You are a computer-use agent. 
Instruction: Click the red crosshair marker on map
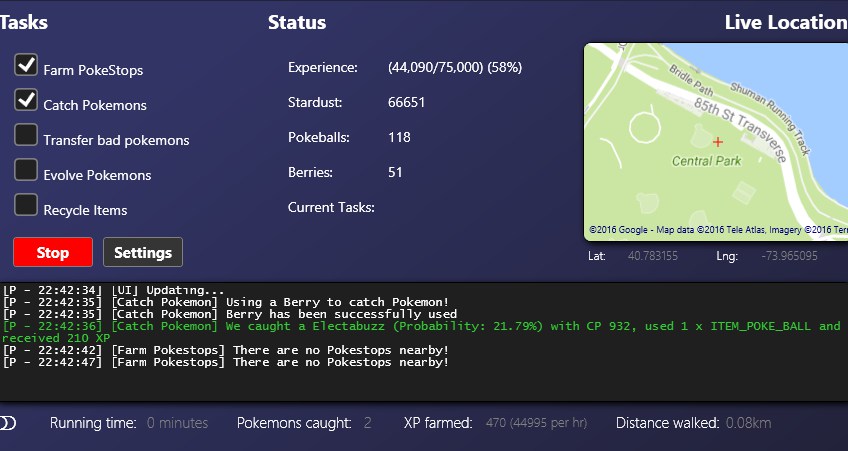[718, 142]
